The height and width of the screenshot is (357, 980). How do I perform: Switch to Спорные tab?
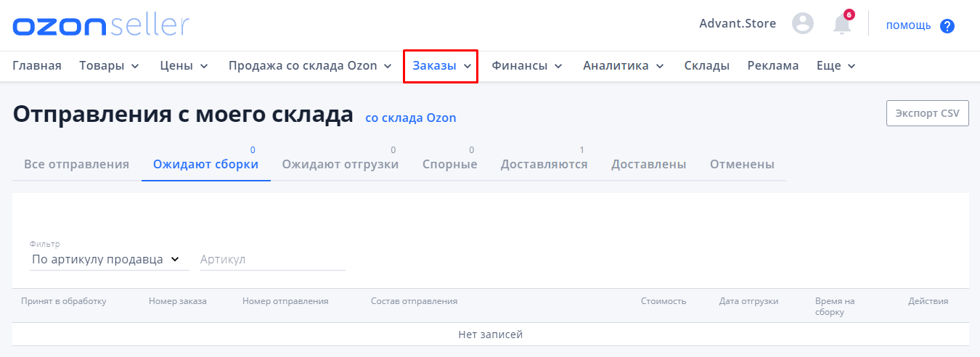pyautogui.click(x=450, y=164)
